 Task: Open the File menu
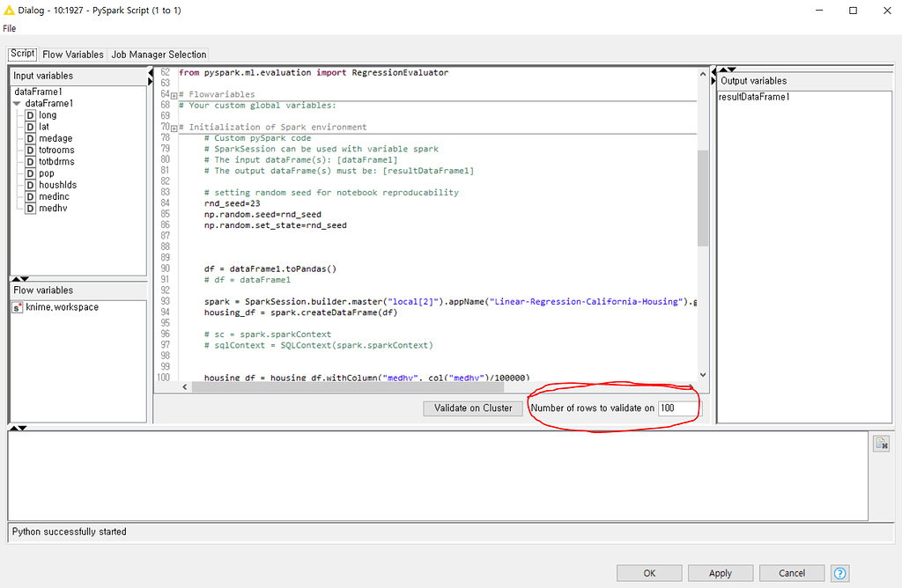[x=9, y=28]
